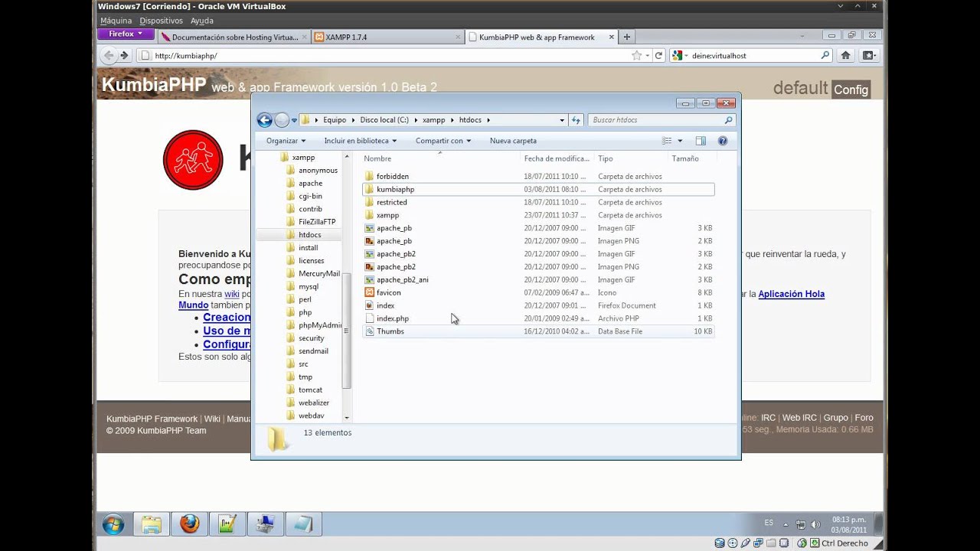Select the KumbiaPHP web & app Framework tab
Screen dimensions: 980x551
[x=542, y=37]
